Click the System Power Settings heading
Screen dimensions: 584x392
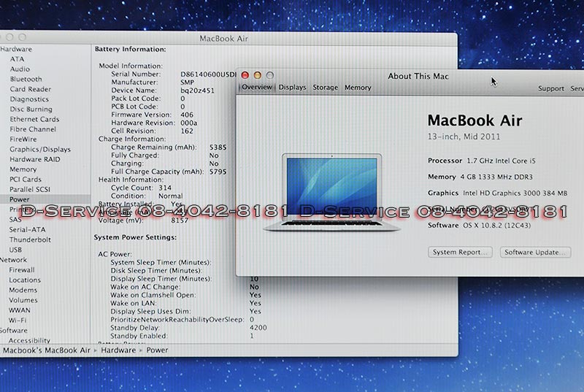(135, 237)
